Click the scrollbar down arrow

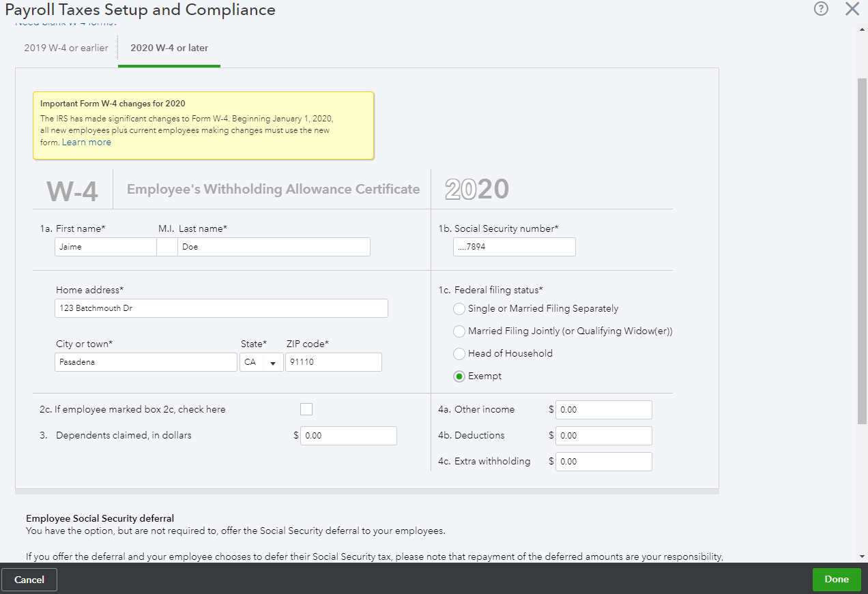tap(862, 556)
